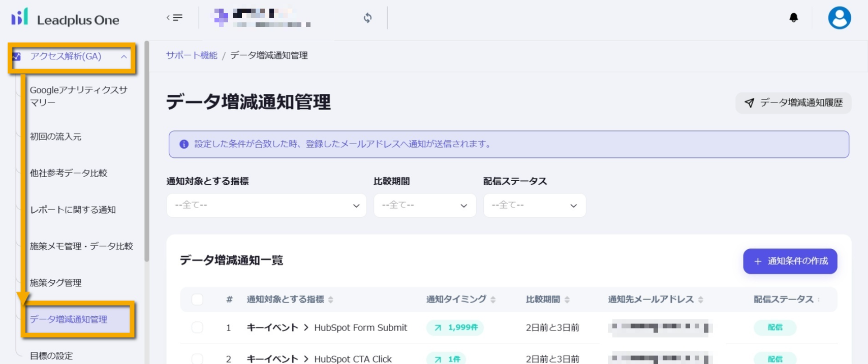Click the refresh sync icon
Image resolution: width=868 pixels, height=364 pixels.
pyautogui.click(x=367, y=18)
